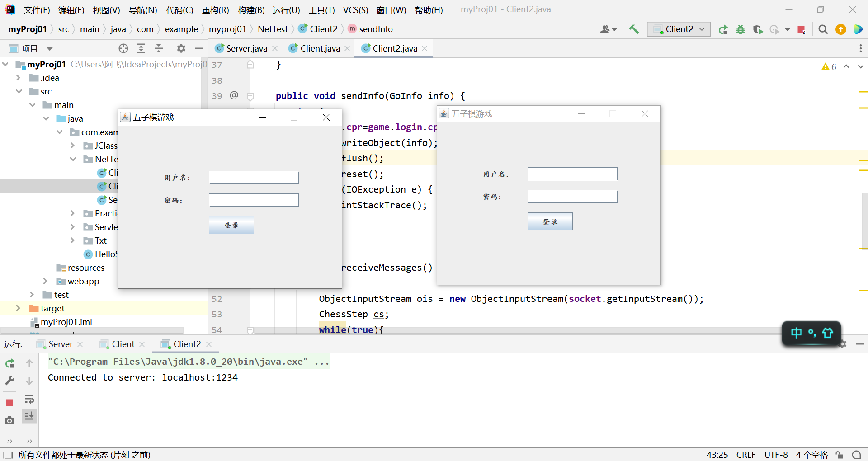Click CRLF line separator in status bar
The width and height of the screenshot is (868, 461).
point(746,455)
